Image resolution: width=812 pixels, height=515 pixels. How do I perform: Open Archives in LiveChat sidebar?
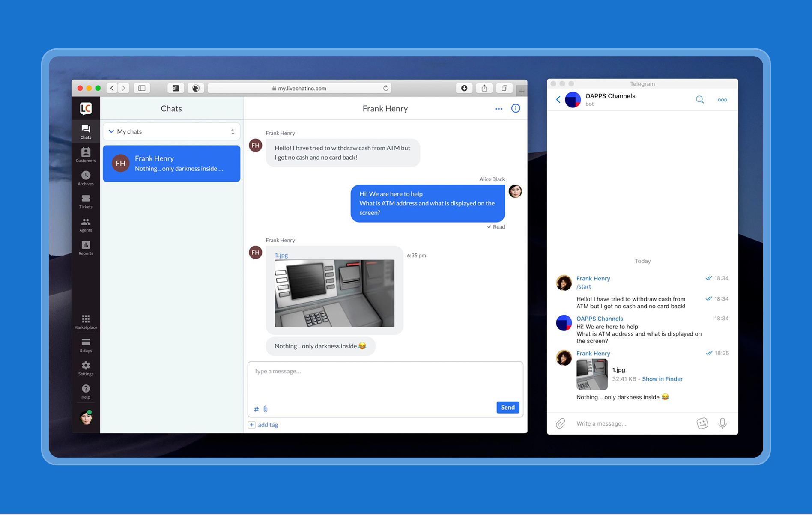coord(86,178)
